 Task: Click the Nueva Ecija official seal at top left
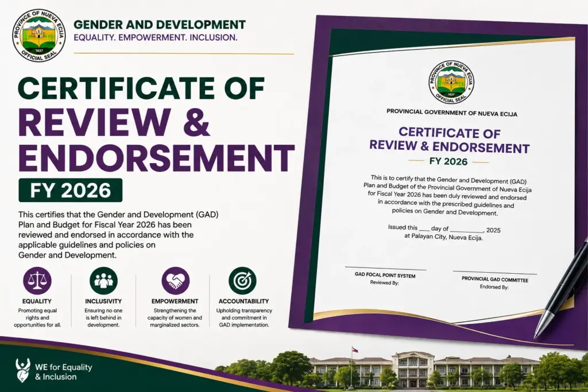point(39,36)
